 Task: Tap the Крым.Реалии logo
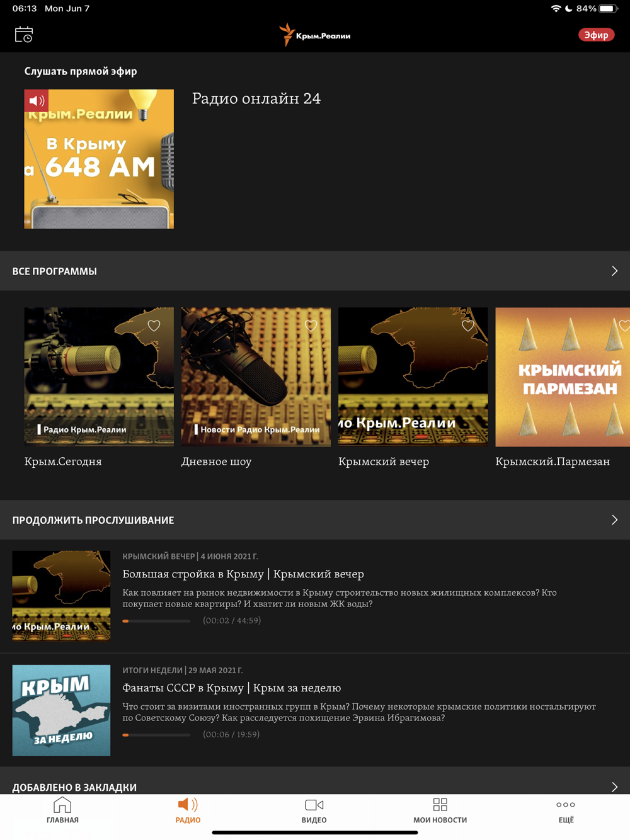pyautogui.click(x=315, y=35)
